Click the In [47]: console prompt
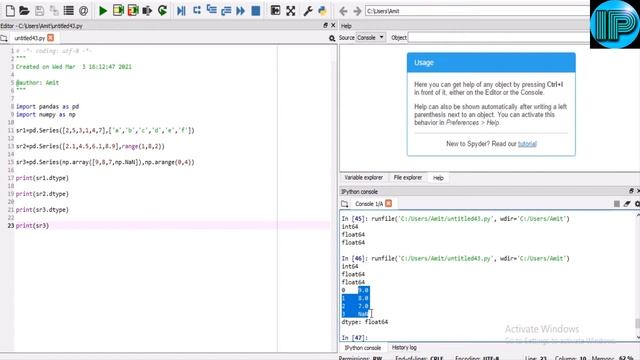The width and height of the screenshot is (640, 360). pyautogui.click(x=355, y=338)
